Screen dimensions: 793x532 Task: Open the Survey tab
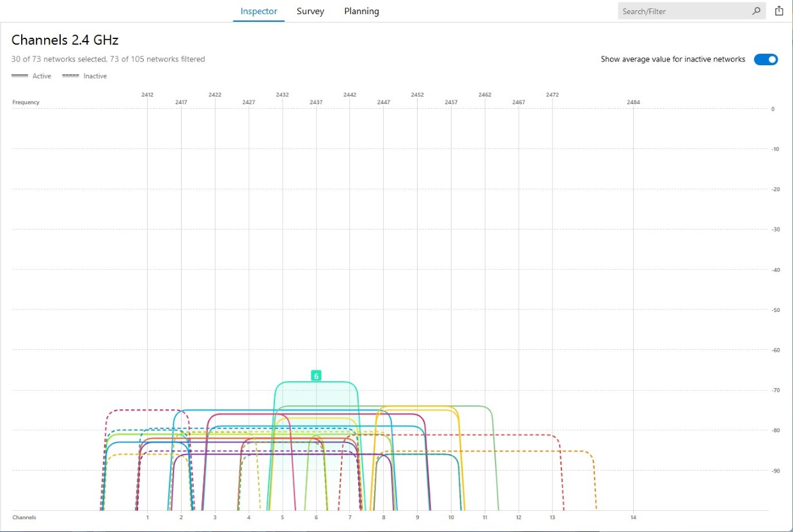pos(310,12)
